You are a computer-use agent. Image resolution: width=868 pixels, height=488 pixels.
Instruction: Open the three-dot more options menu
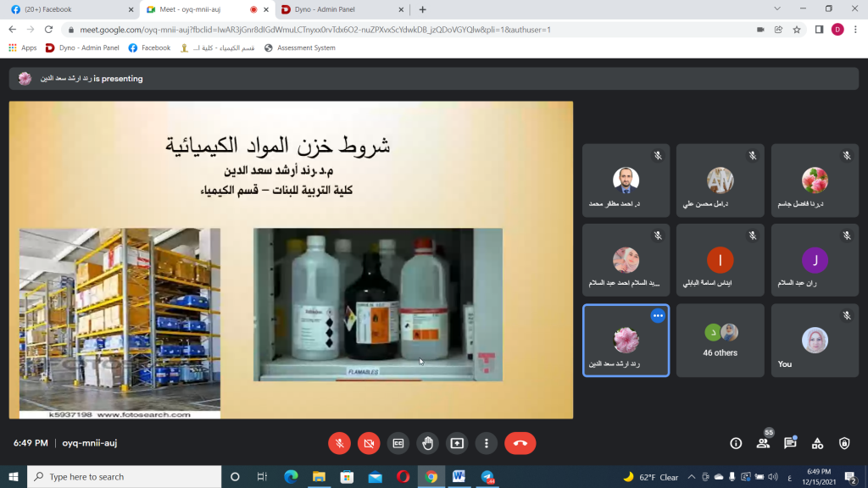[x=486, y=443]
